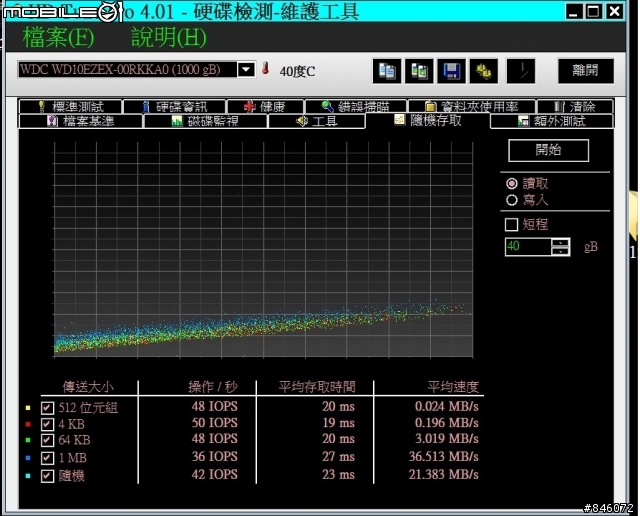The width and height of the screenshot is (640, 516).
Task: Click the 操作 / 秒 column header
Action: click(x=213, y=387)
